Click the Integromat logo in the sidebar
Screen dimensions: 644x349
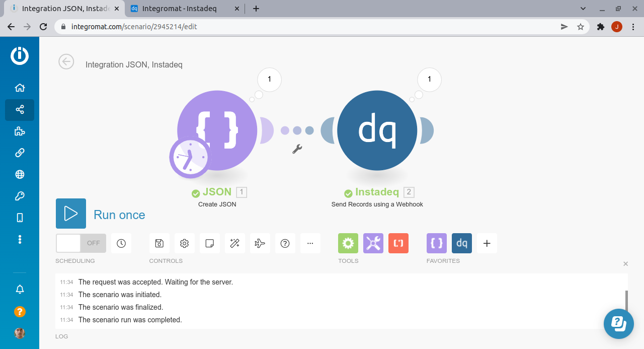[x=20, y=55]
